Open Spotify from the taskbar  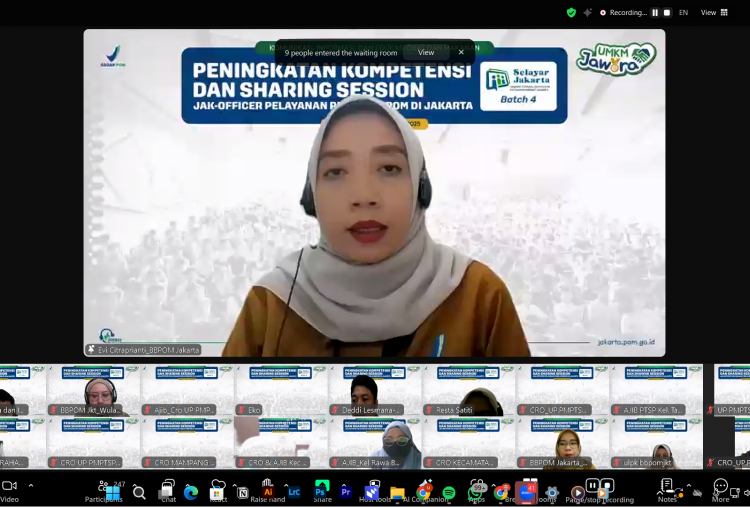coord(449,493)
